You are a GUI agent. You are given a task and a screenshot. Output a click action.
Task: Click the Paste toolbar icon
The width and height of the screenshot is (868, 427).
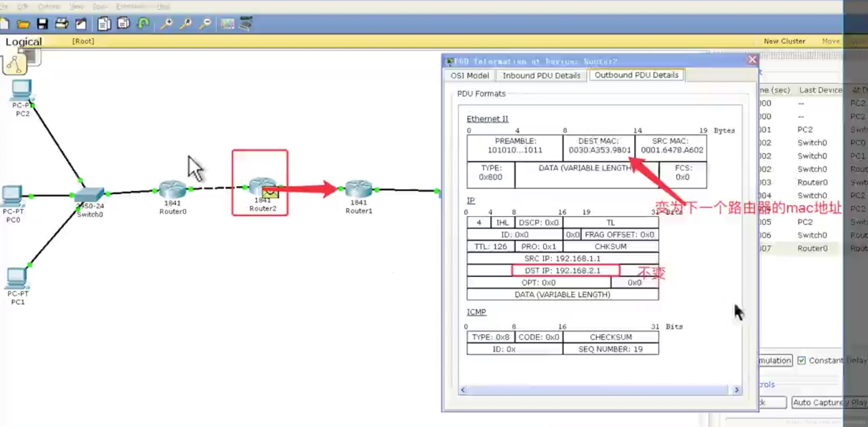(x=124, y=23)
